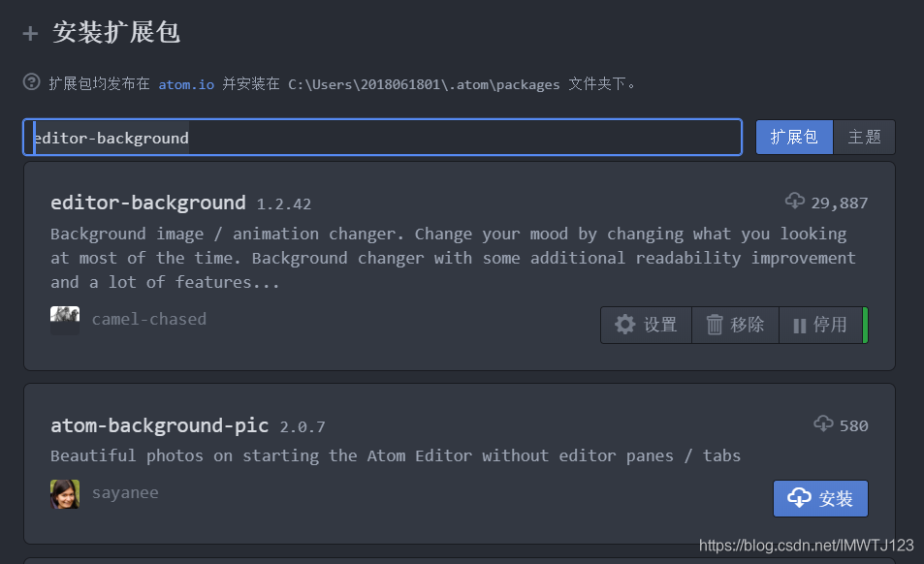Click 移除 to uninstall editor-background
This screenshot has width=924, height=564.
[735, 325]
